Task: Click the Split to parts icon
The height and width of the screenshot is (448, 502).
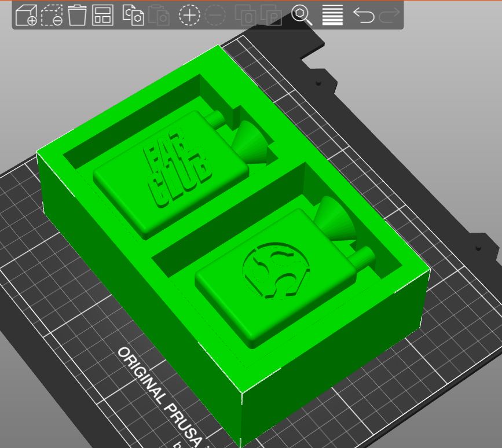Action: coord(271,15)
